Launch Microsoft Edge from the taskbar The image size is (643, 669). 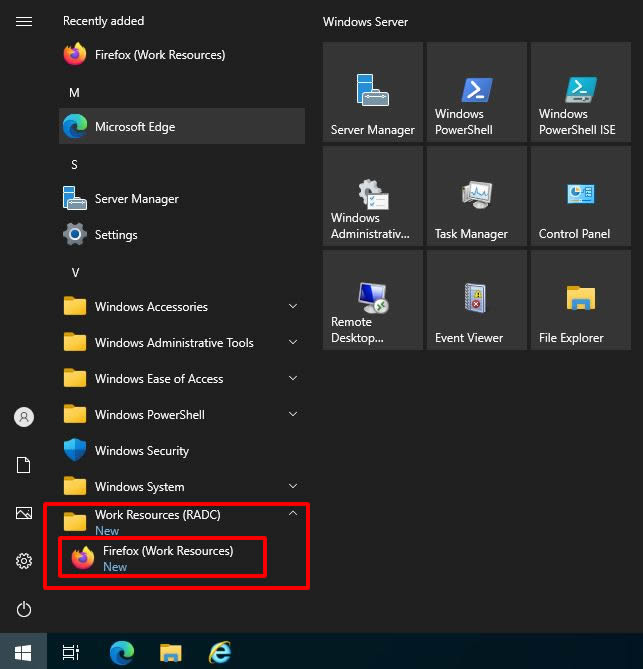[x=122, y=652]
